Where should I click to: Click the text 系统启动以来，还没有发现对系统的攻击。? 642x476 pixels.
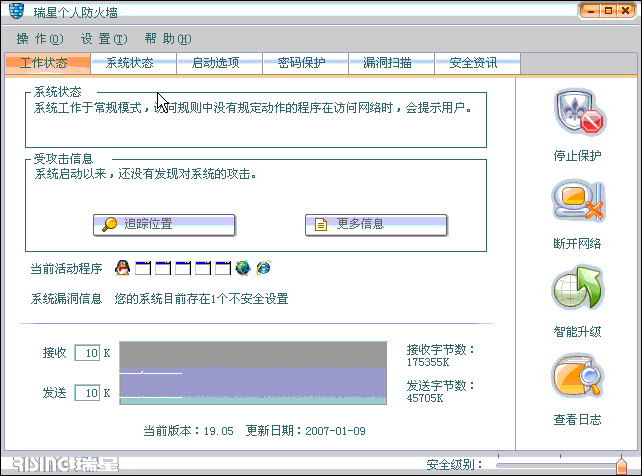point(146,174)
